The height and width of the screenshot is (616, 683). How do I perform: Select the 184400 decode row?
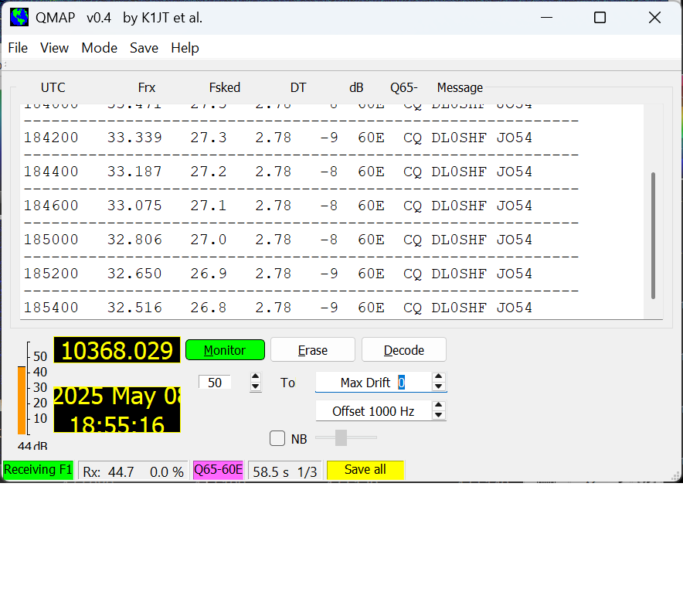[278, 172]
